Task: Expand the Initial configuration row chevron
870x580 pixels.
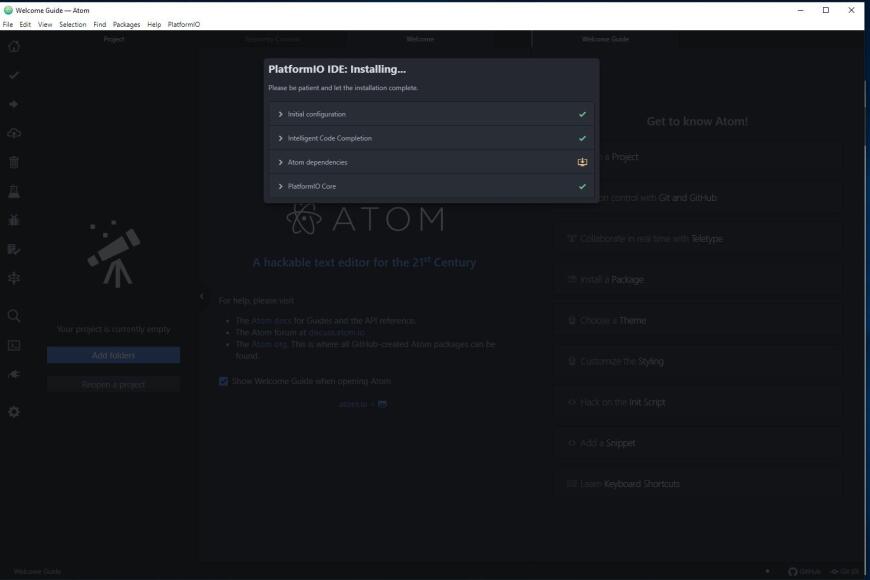Action: 280,114
